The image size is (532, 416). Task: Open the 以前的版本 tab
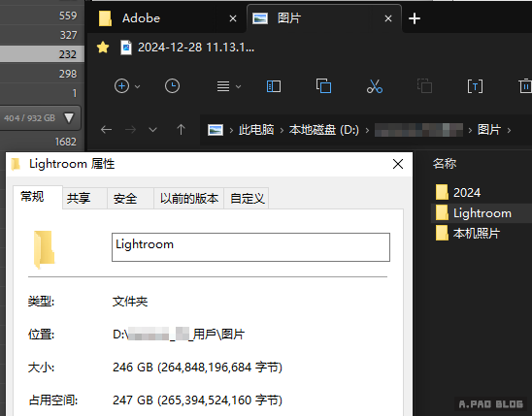coord(189,199)
